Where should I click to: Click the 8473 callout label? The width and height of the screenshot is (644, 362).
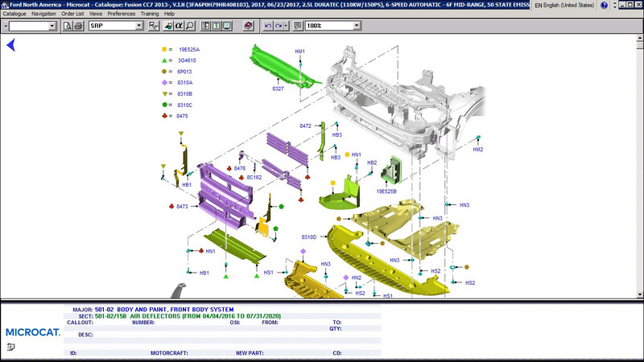[x=183, y=207]
